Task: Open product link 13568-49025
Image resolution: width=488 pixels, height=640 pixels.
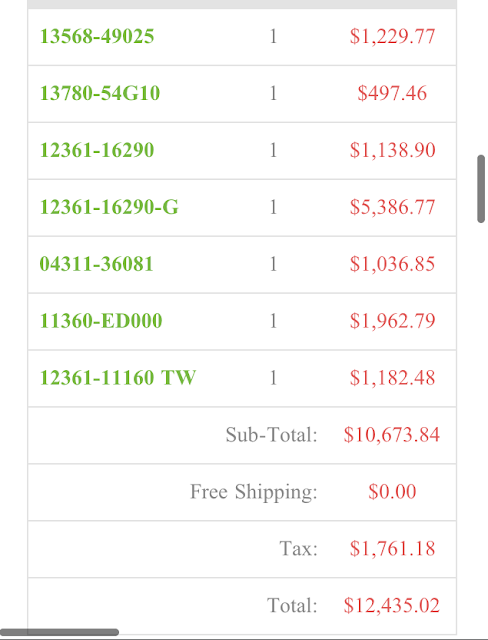Action: 97,36
